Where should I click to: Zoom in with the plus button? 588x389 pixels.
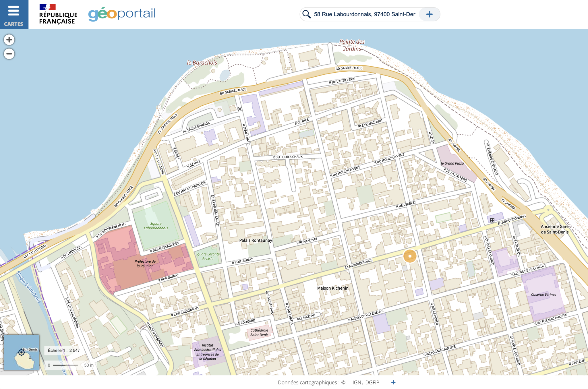pyautogui.click(x=9, y=40)
